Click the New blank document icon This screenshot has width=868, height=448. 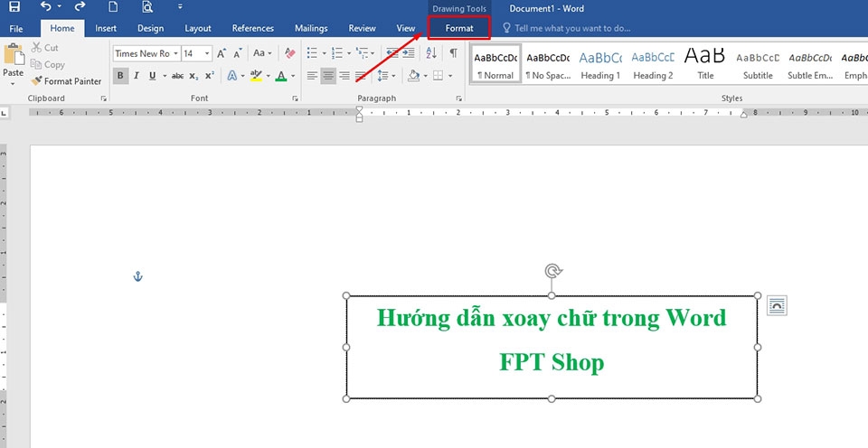coord(113,7)
